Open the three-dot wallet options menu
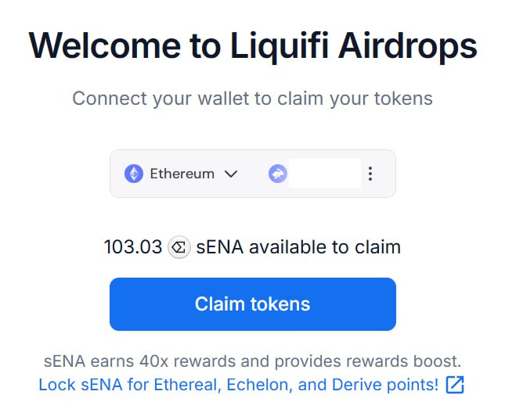Screen dimensions: 523x420 370,174
